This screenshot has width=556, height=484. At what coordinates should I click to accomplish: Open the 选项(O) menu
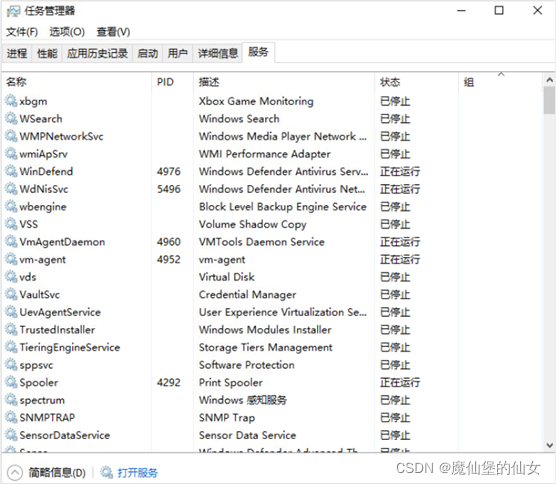click(67, 32)
